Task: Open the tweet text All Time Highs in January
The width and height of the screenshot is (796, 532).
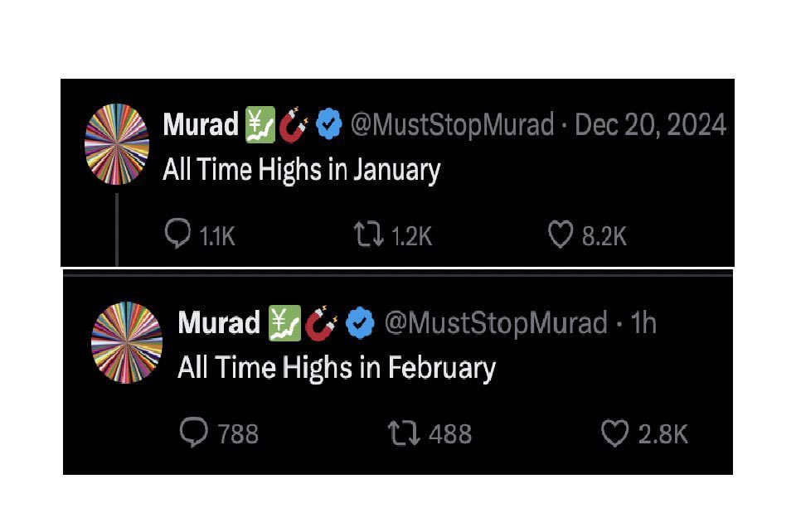Action: point(302,171)
